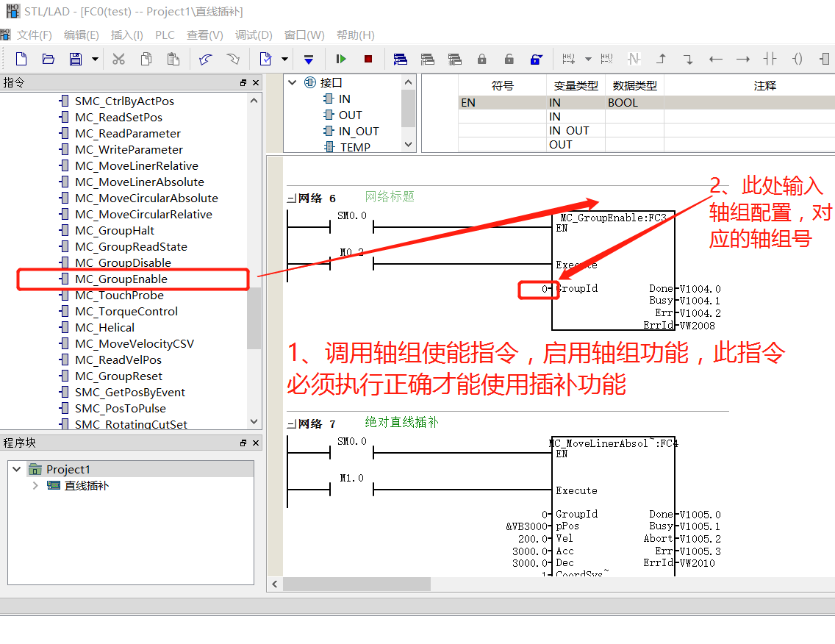
Task: Open the 查看(V) menu
Action: (x=205, y=35)
